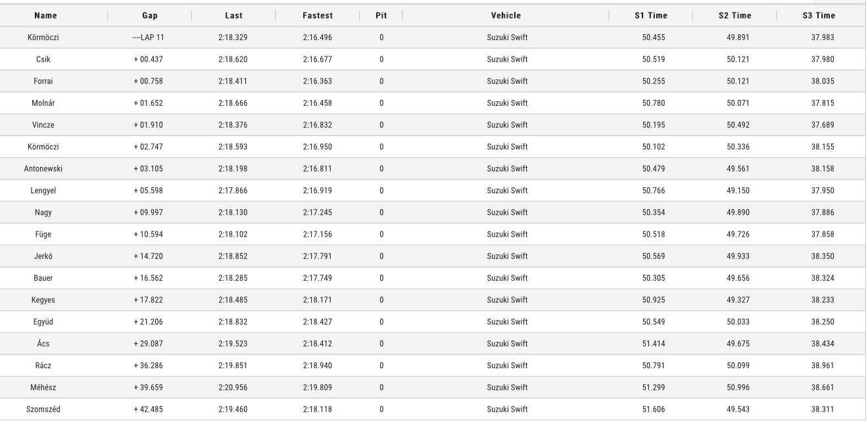
Task: Select driver Forrai in the table
Action: [43, 82]
